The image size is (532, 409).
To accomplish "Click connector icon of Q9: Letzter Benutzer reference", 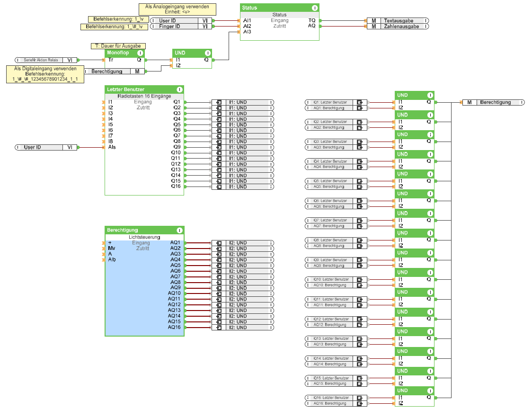I will pos(360,260).
